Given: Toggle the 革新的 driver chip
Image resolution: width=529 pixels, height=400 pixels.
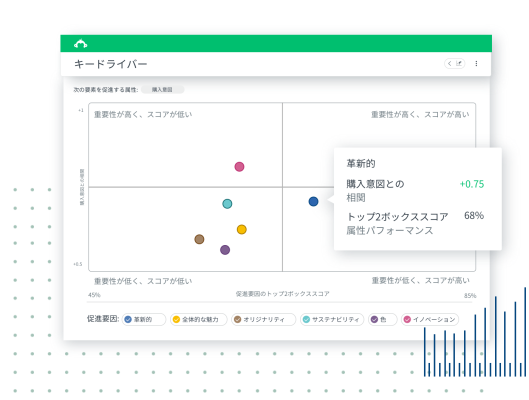Looking at the screenshot, I should point(144,319).
